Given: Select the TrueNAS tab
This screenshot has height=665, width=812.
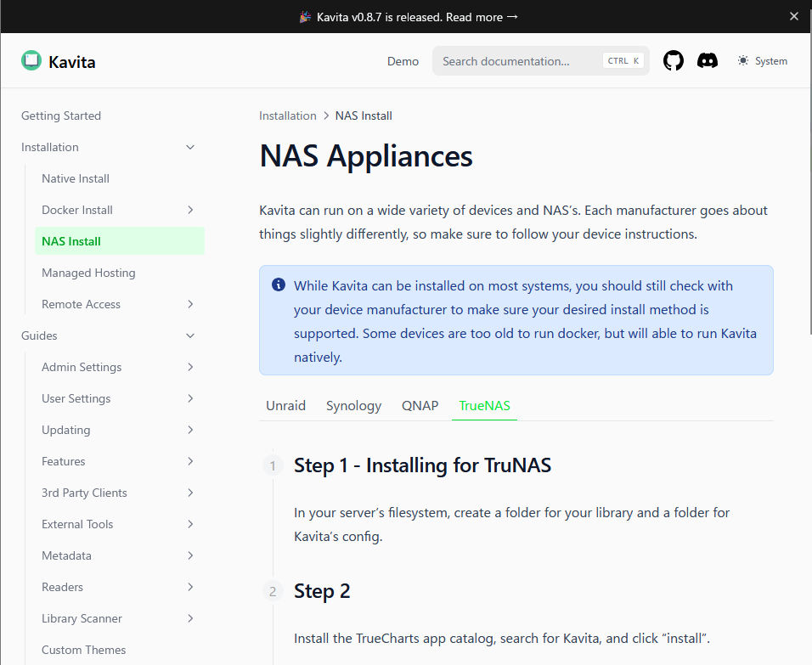Looking at the screenshot, I should (x=484, y=405).
